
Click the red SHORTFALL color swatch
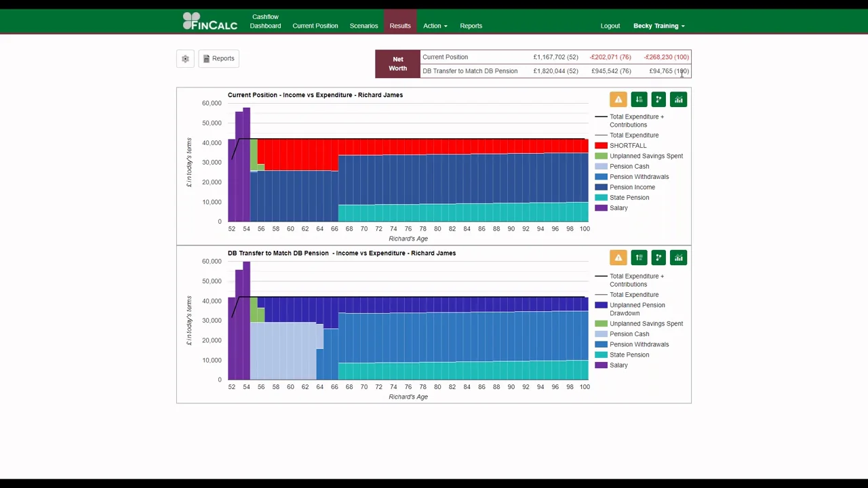[x=601, y=146]
